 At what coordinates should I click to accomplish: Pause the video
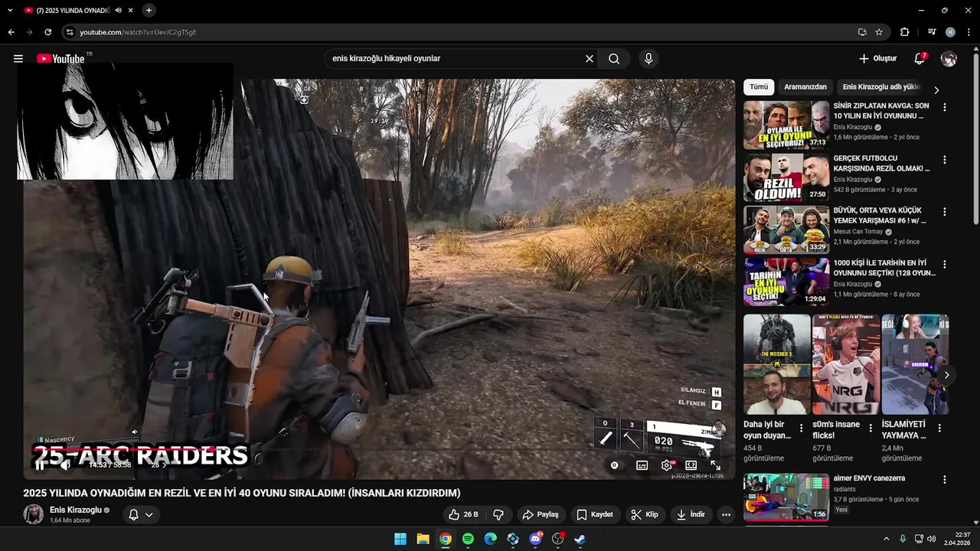[40, 465]
